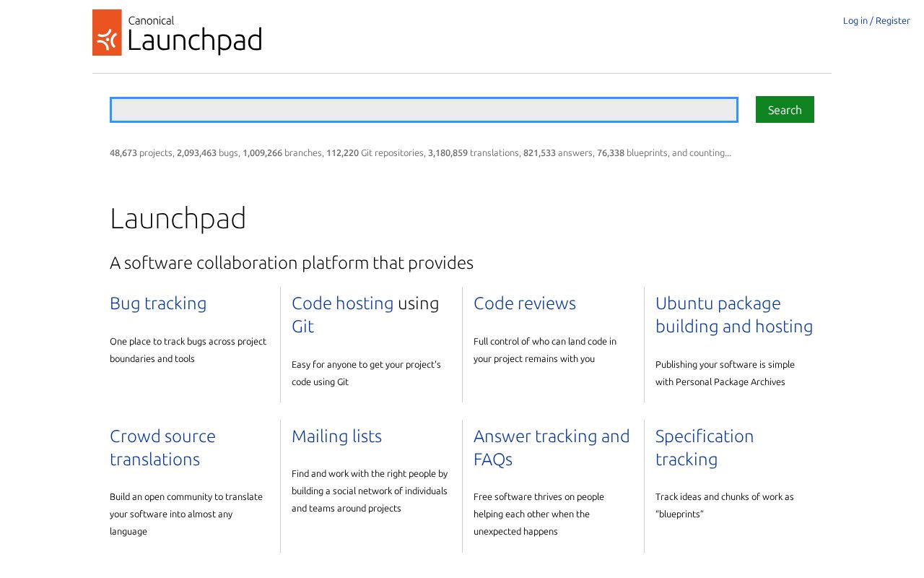Screen dimensions: 924x578
Task: Click inside the search text field
Action: pyautogui.click(x=424, y=110)
